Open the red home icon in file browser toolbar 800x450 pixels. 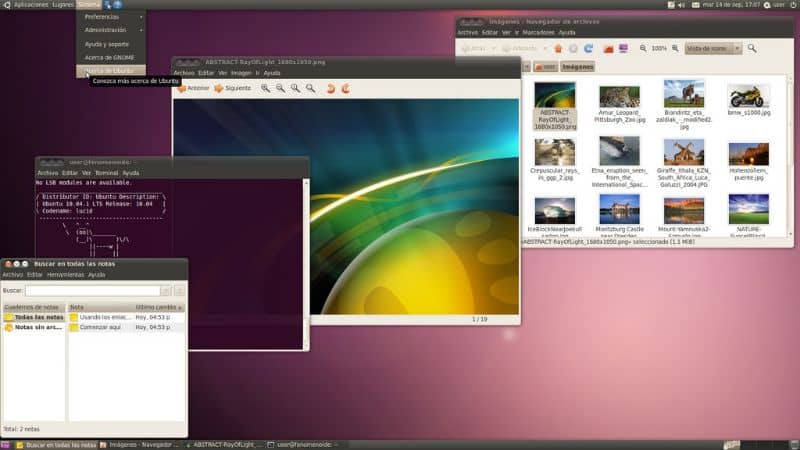pos(608,48)
